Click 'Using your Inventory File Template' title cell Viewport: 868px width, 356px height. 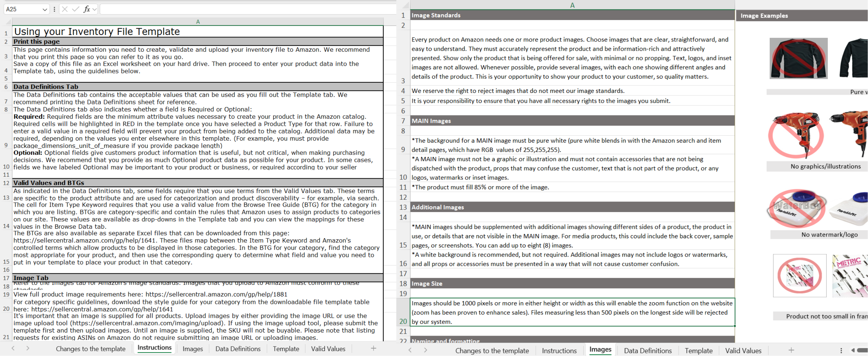click(x=198, y=31)
